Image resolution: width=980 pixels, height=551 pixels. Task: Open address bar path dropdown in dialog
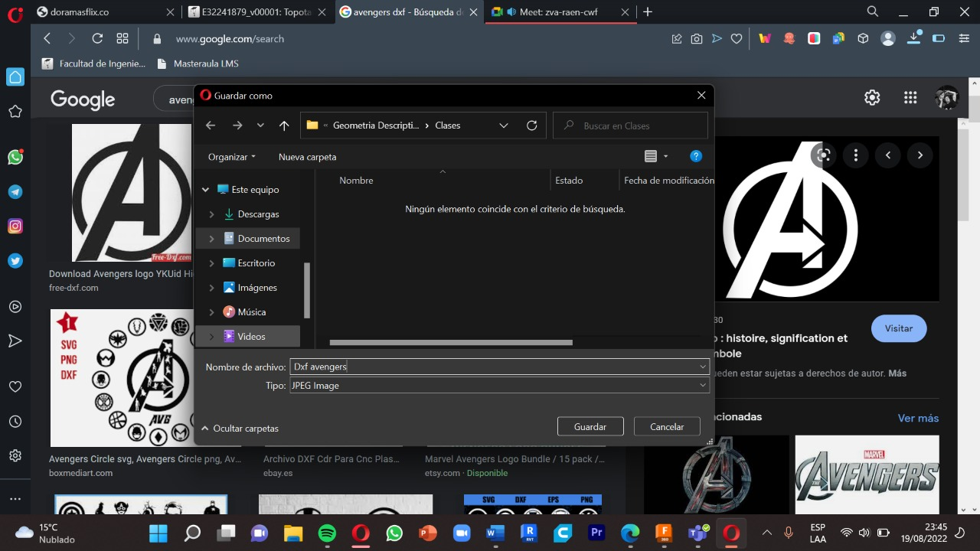(x=503, y=126)
